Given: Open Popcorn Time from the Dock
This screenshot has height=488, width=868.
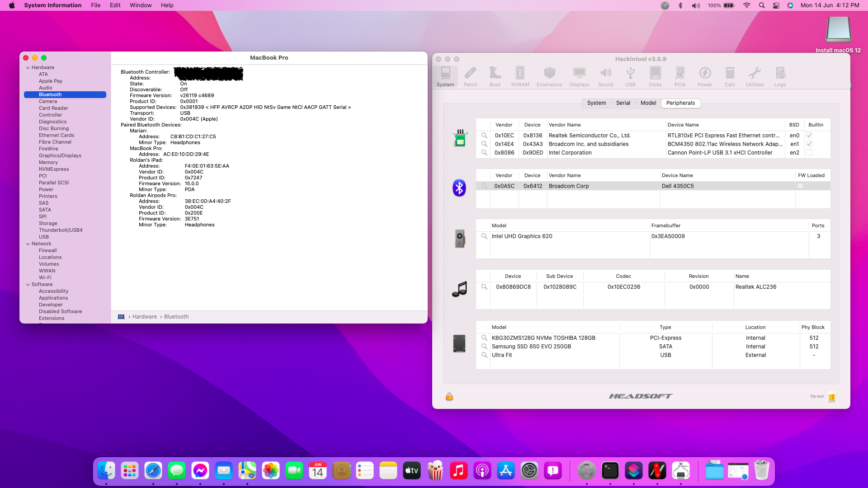Looking at the screenshot, I should 435,471.
